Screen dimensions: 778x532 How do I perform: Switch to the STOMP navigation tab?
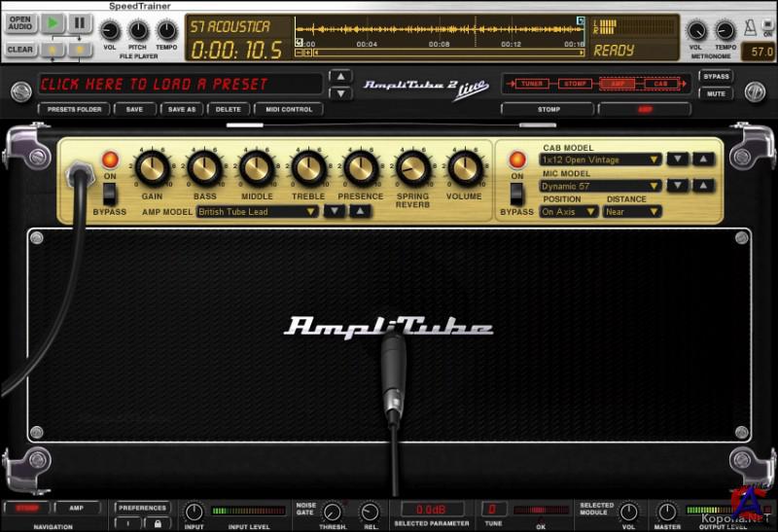pyautogui.click(x=26, y=508)
